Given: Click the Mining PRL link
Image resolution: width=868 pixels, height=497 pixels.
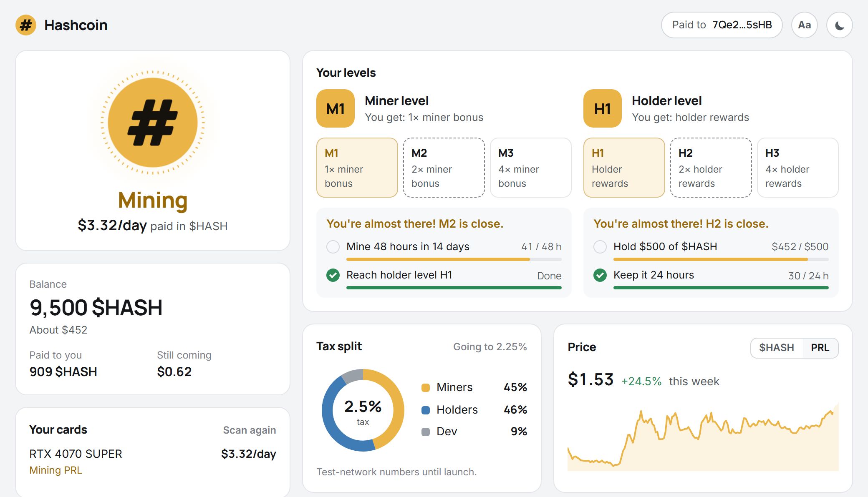Looking at the screenshot, I should pos(56,470).
